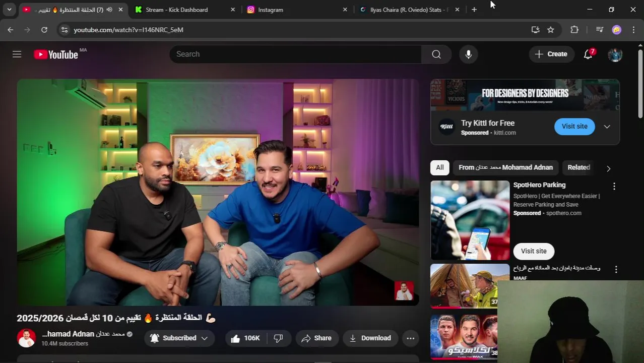Download the video
This screenshot has width=644, height=363.
point(370,338)
